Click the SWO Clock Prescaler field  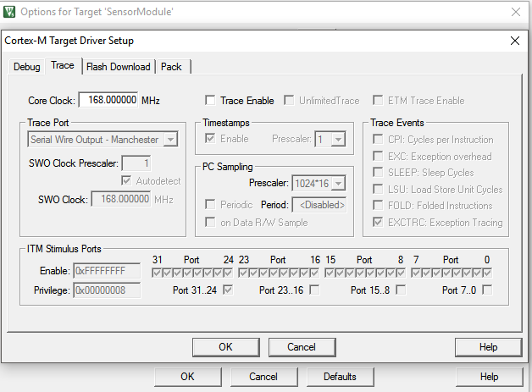coord(136,163)
